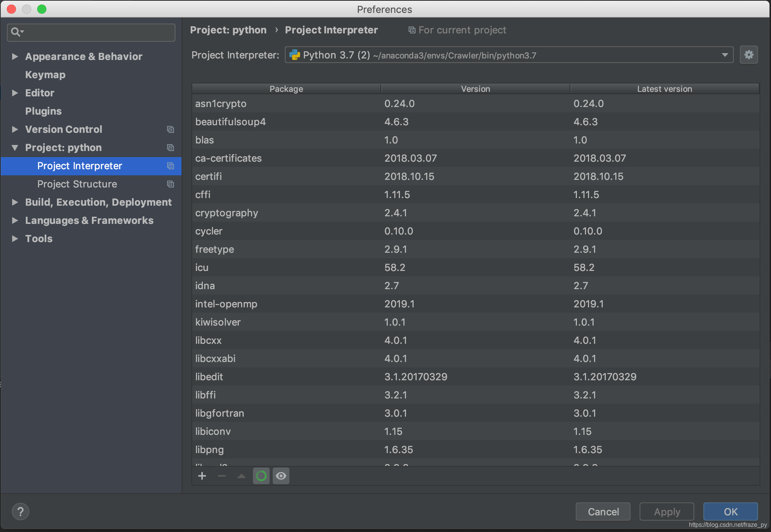Image resolution: width=771 pixels, height=532 pixels.
Task: Click project-level icon beside Project: python
Action: coord(171,148)
